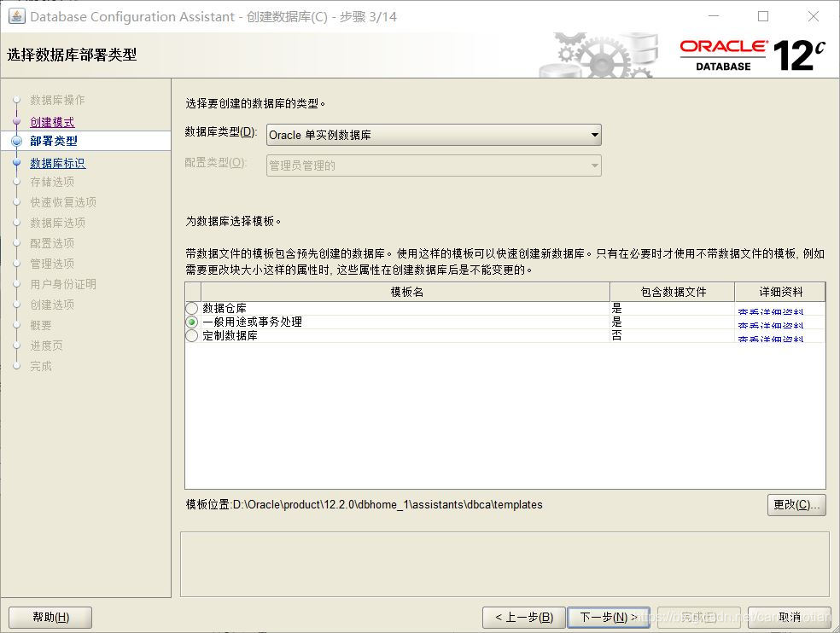Image resolution: width=840 pixels, height=633 pixels.
Task: Click the empty message area at bottom
Action: (x=505, y=564)
